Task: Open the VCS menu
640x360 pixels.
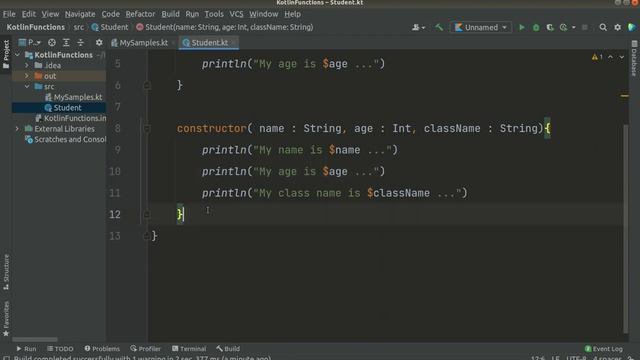Action: pos(236,14)
